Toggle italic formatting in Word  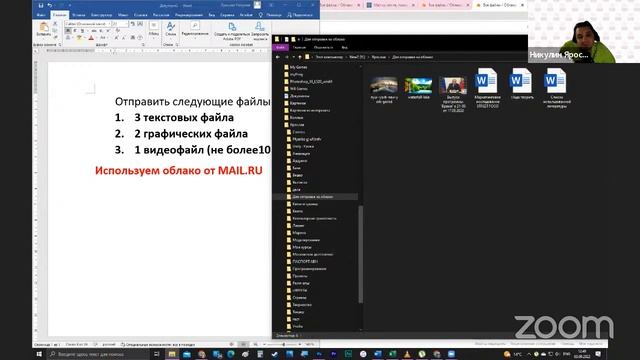point(75,31)
